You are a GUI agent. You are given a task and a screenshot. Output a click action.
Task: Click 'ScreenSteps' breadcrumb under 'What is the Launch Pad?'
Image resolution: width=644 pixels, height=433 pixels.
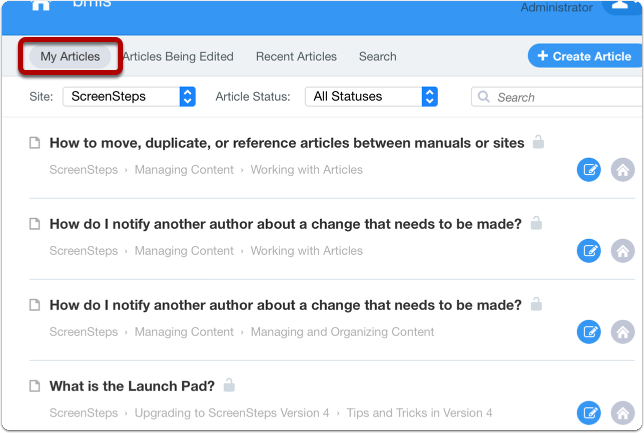click(83, 413)
